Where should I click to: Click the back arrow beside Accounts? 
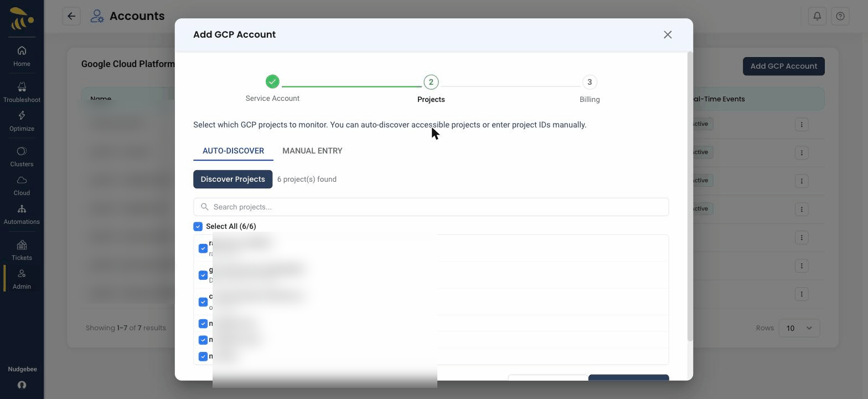coord(71,16)
